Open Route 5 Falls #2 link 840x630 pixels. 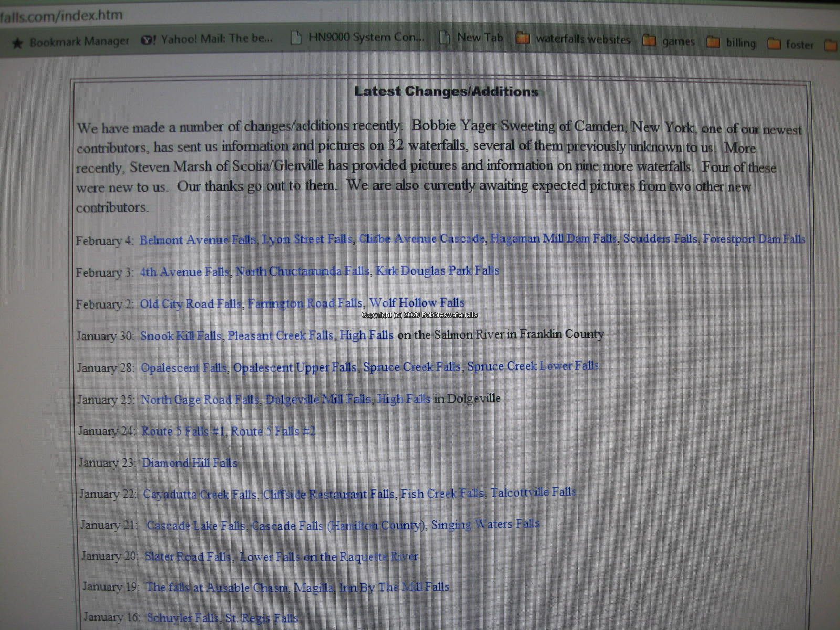pos(274,431)
